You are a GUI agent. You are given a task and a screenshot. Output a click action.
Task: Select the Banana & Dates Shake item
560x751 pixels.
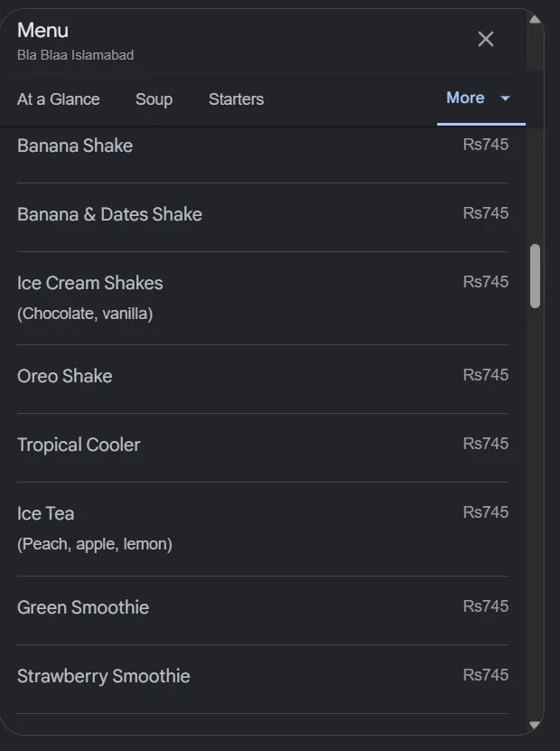coord(262,218)
